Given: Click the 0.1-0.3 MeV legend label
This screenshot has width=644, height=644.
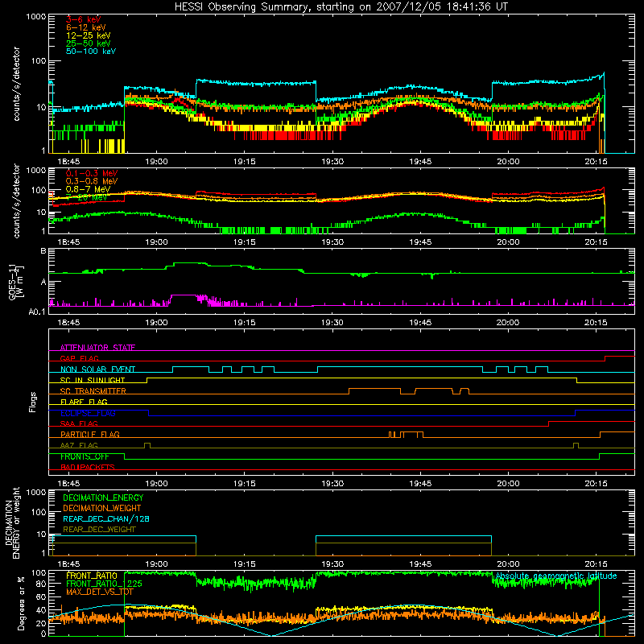Looking at the screenshot, I should pos(92,173).
